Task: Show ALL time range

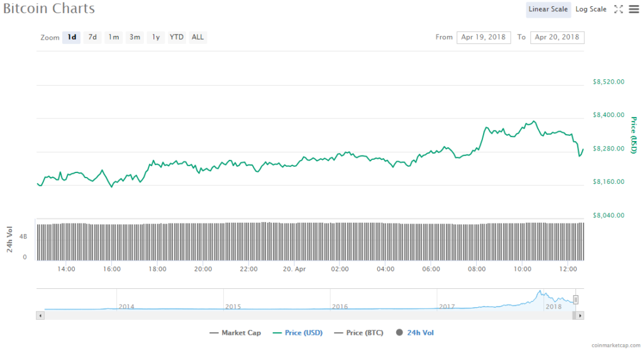Action: (x=197, y=37)
